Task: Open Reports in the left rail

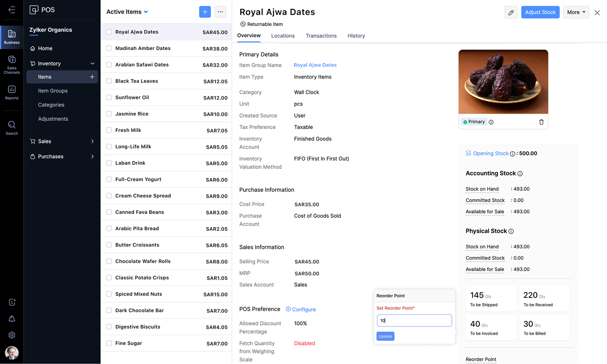Action: tap(12, 93)
